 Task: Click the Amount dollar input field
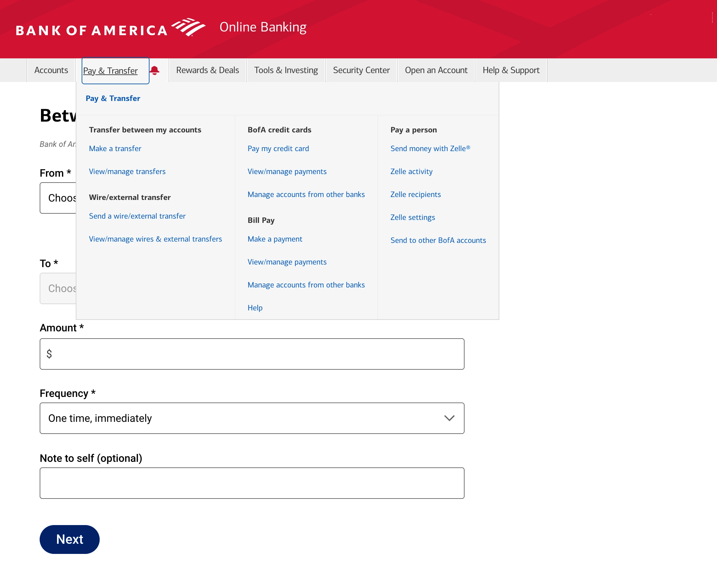pyautogui.click(x=252, y=354)
